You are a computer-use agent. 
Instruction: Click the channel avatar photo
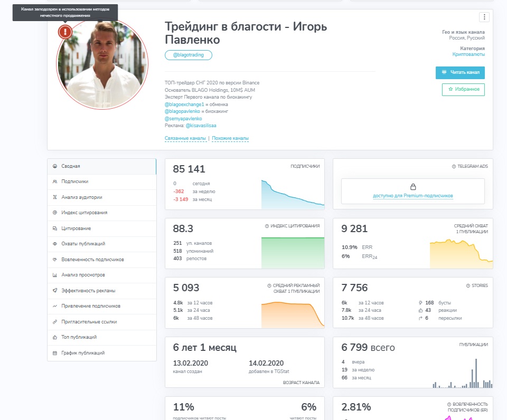click(x=102, y=64)
